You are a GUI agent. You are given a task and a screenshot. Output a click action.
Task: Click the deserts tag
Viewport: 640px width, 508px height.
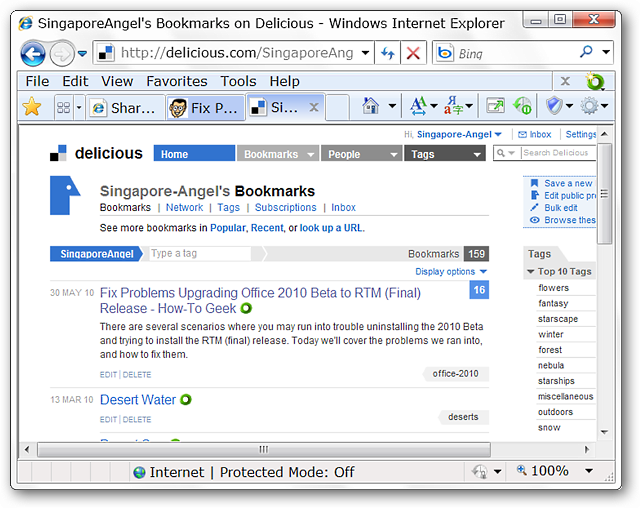tap(463, 417)
